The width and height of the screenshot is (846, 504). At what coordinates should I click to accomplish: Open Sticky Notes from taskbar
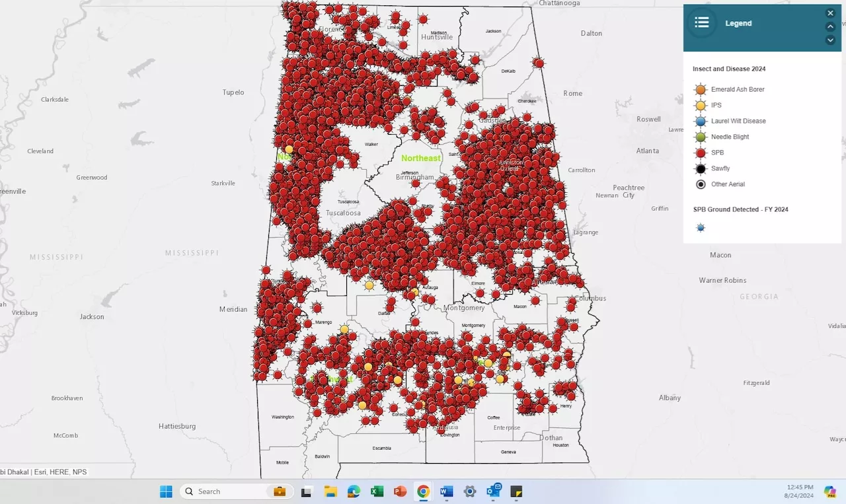(x=516, y=491)
